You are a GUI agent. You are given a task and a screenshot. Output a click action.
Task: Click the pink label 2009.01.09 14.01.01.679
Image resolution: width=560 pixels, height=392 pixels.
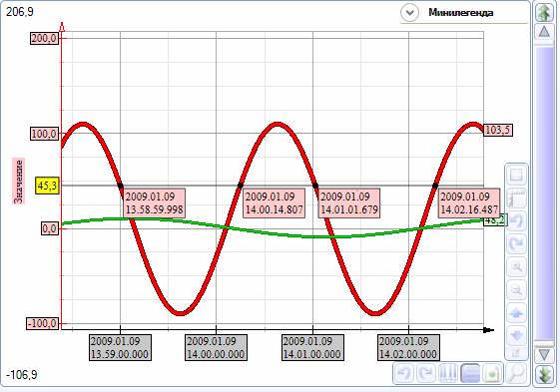(349, 202)
